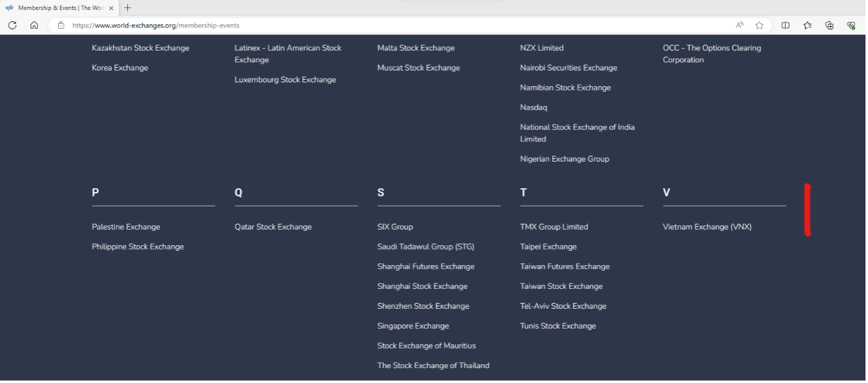This screenshot has height=383, width=868.
Task: Add page to favorites star icon
Action: pyautogui.click(x=759, y=26)
